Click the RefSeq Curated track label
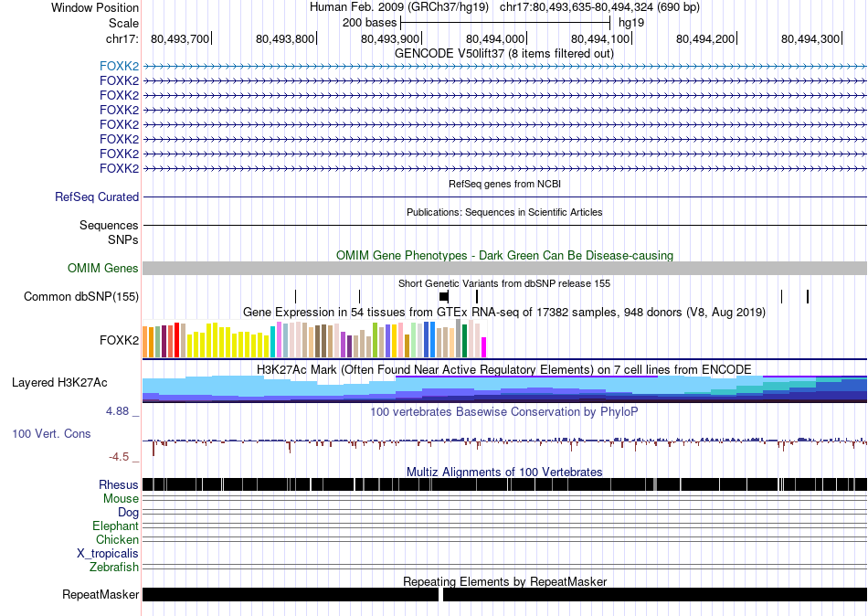The image size is (868, 616). click(x=97, y=197)
